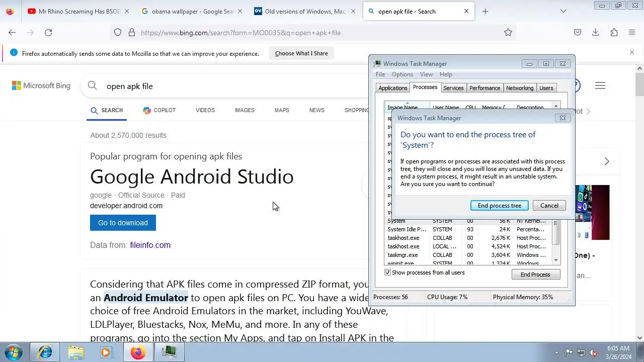The width and height of the screenshot is (644, 362).
Task: Click End Process button
Action: [x=535, y=275]
